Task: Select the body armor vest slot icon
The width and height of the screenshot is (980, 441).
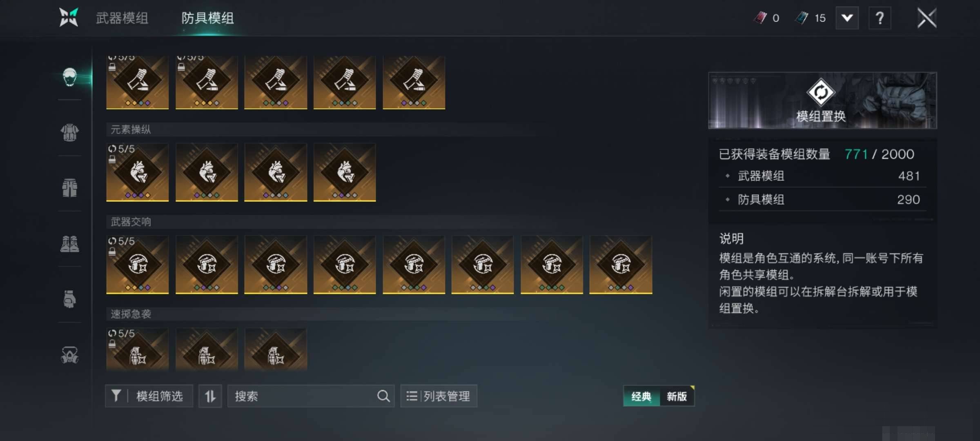Action: 70,132
